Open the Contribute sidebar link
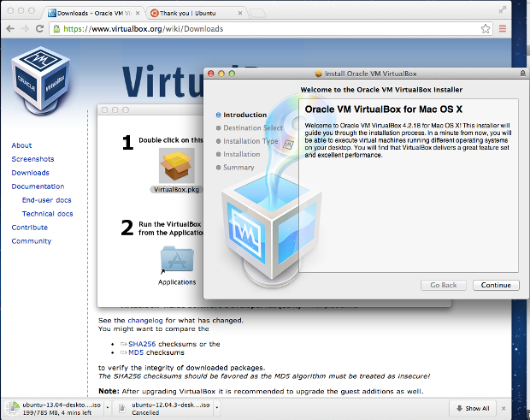The height and width of the screenshot is (420, 530). [30, 228]
